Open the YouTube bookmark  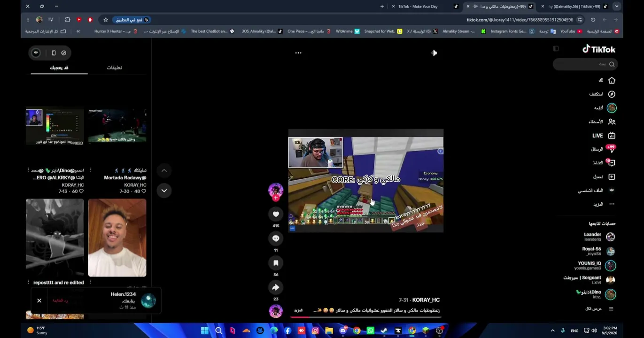tap(571, 31)
